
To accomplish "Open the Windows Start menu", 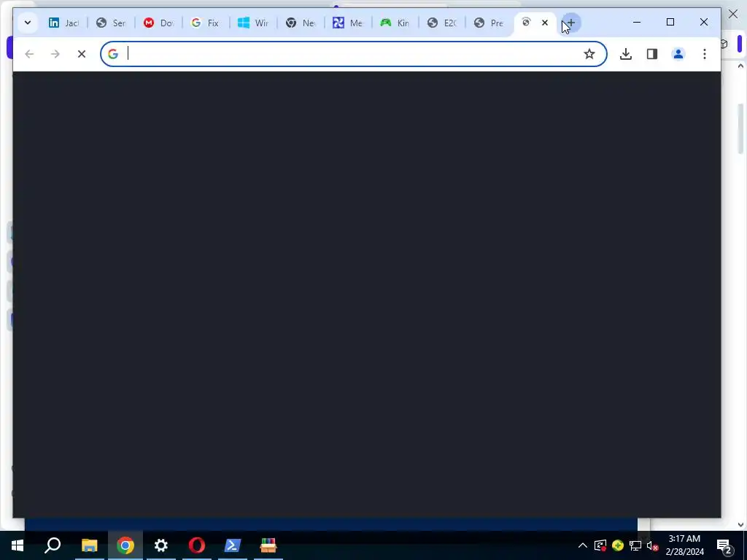I will tap(18, 545).
